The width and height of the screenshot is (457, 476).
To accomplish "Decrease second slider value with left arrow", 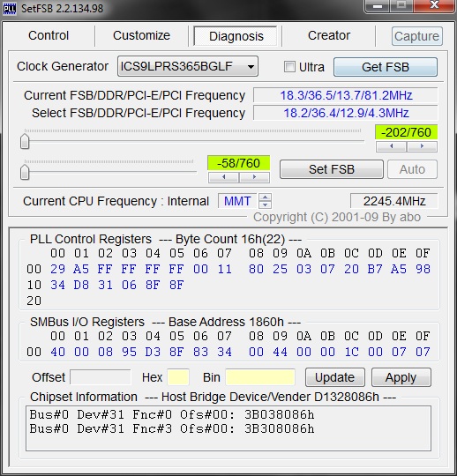I will tap(223, 177).
